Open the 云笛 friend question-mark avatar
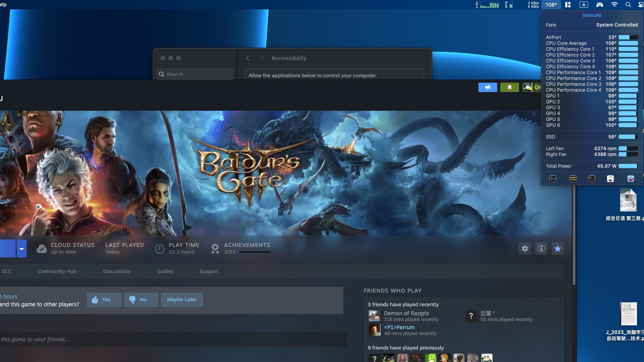This screenshot has width=644, height=362. click(471, 316)
